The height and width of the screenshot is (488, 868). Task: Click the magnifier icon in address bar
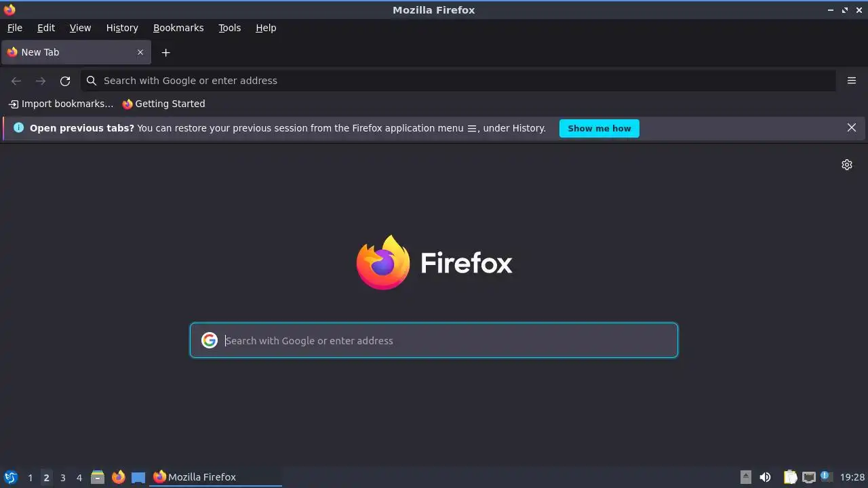coord(92,81)
